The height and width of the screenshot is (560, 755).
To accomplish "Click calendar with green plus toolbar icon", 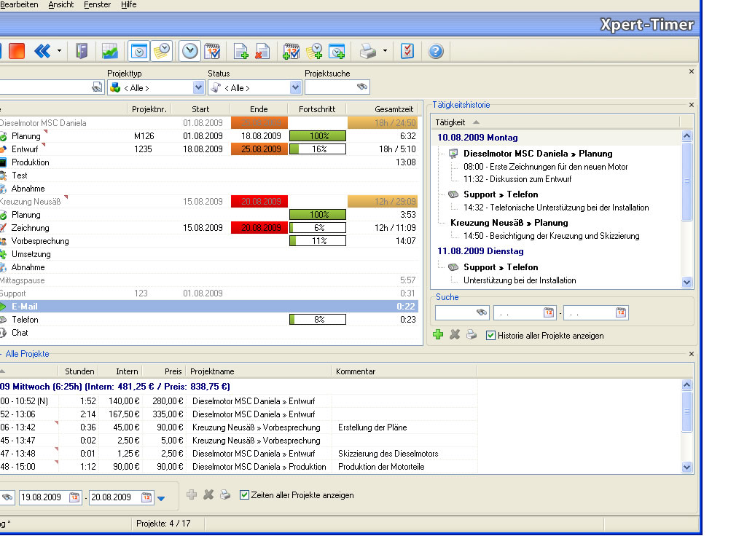I will (291, 51).
